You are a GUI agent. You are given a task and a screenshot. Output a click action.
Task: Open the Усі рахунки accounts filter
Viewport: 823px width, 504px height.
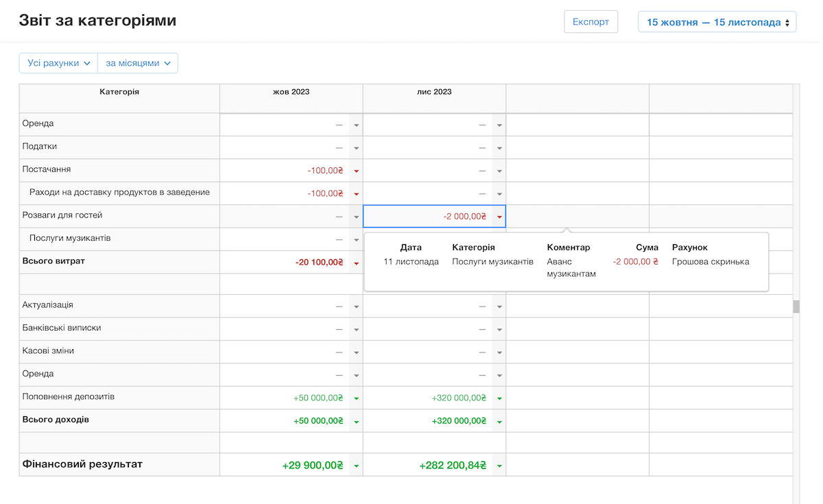pyautogui.click(x=58, y=63)
